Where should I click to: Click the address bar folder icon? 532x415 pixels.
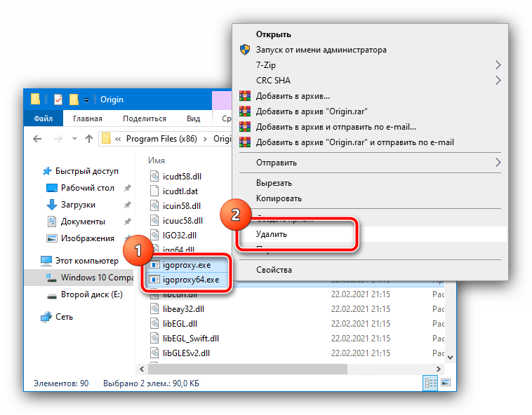pyautogui.click(x=106, y=139)
